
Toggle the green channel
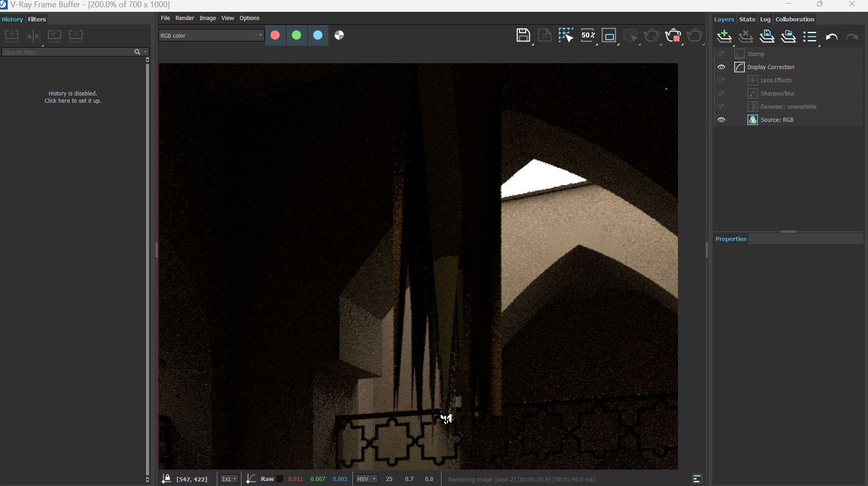tap(296, 35)
